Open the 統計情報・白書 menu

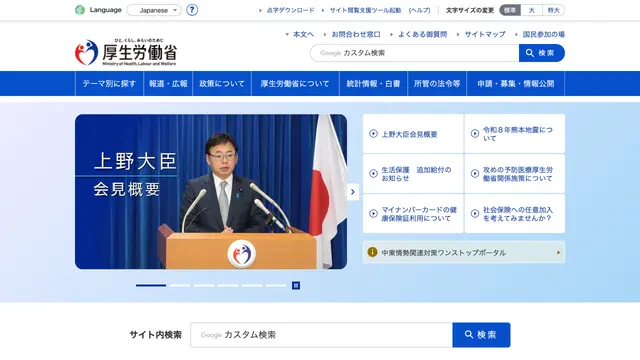click(x=373, y=84)
